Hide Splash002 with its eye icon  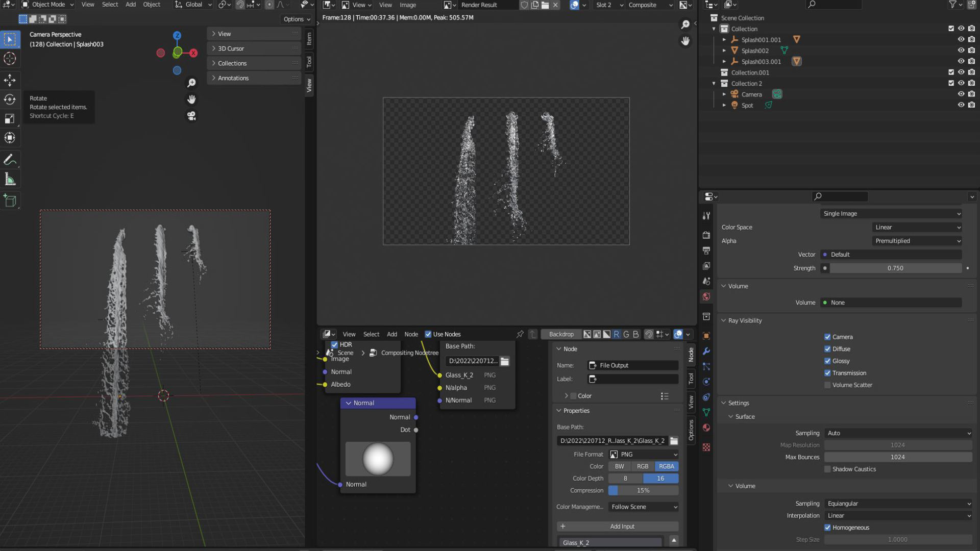(x=961, y=51)
